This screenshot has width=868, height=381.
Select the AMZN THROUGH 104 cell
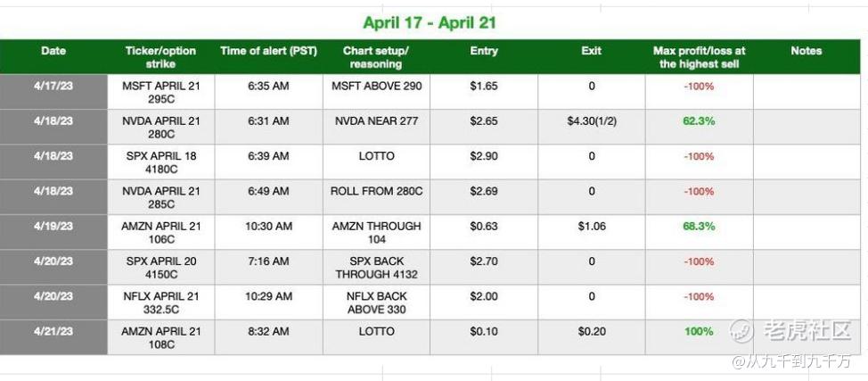click(x=376, y=232)
